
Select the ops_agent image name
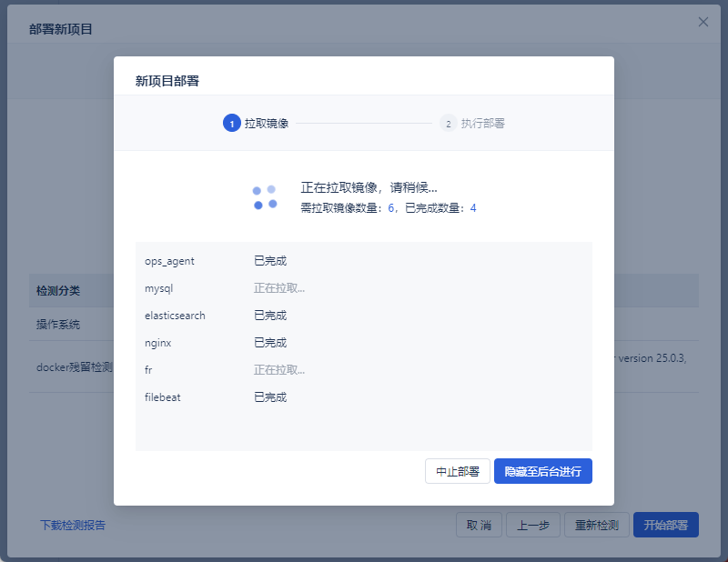(x=169, y=261)
